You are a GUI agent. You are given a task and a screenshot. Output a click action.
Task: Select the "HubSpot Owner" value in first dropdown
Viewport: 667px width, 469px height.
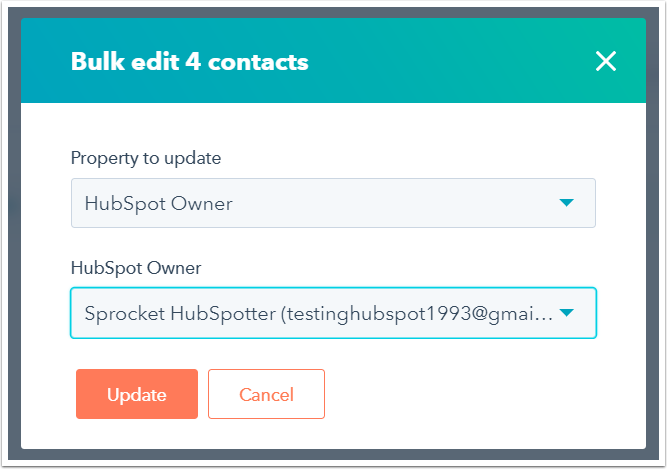coord(158,203)
